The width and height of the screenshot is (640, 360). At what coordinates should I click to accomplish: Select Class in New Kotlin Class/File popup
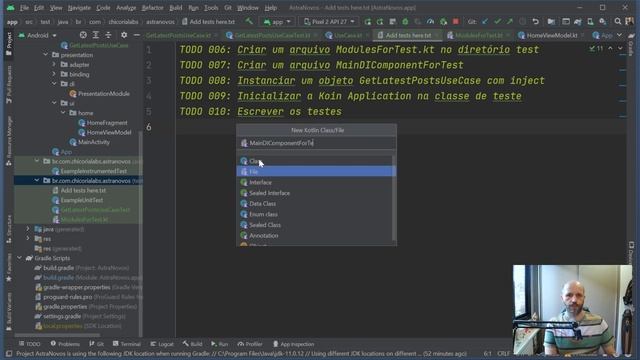pos(316,161)
